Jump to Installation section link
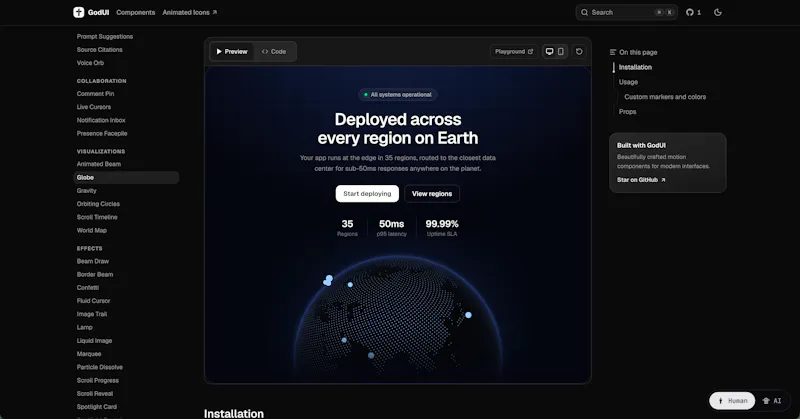The image size is (800, 419). pos(635,67)
